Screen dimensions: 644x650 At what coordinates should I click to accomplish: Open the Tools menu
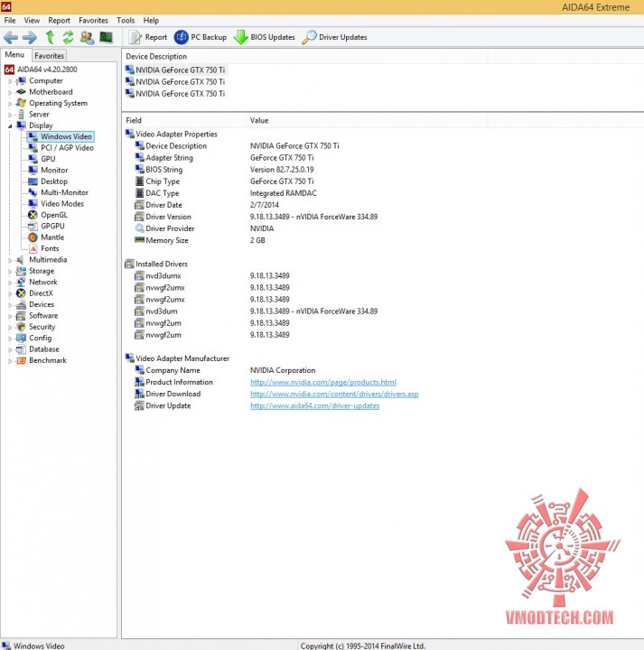126,20
